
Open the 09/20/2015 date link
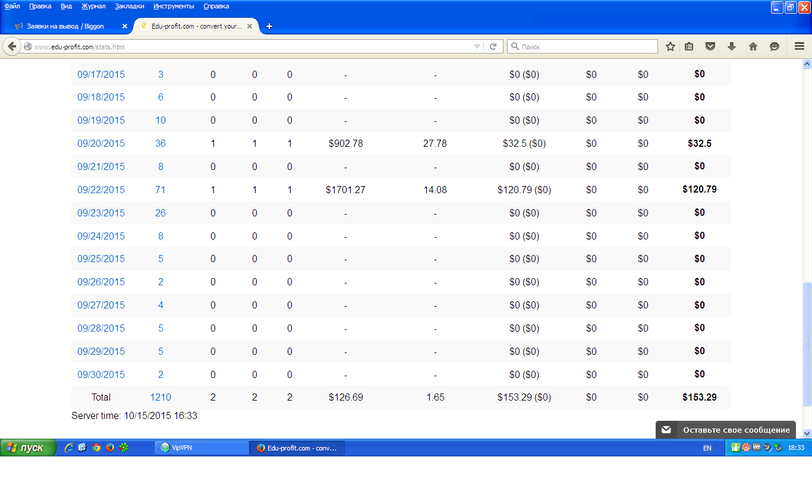coord(101,143)
